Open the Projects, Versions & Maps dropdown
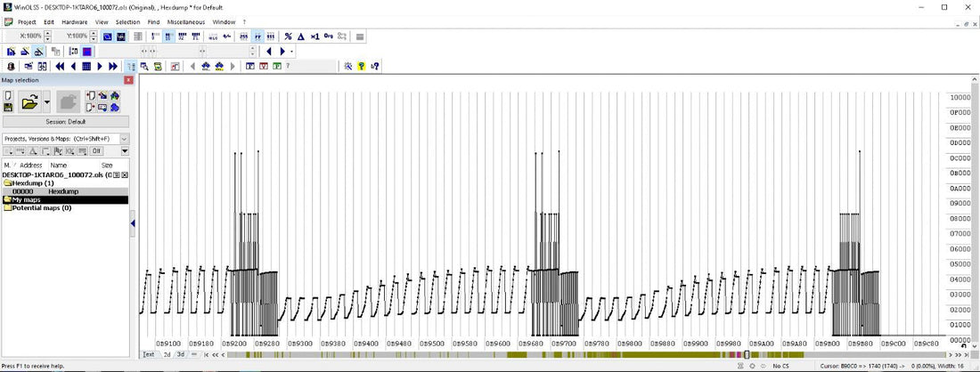The width and height of the screenshot is (980, 372). (x=125, y=139)
